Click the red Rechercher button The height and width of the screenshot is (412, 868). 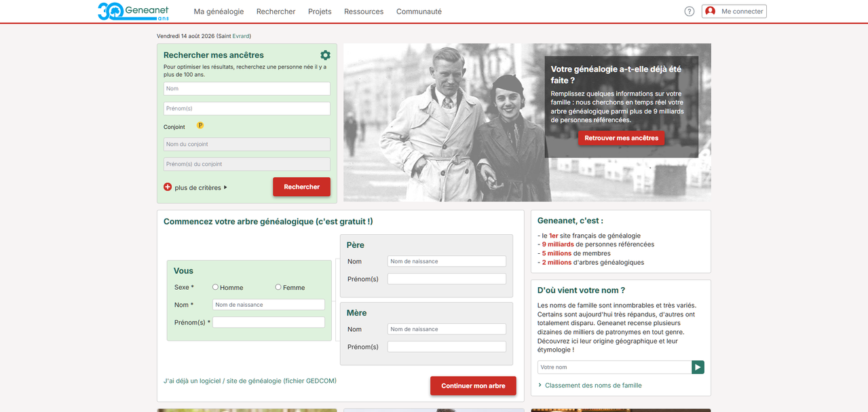[x=301, y=187]
